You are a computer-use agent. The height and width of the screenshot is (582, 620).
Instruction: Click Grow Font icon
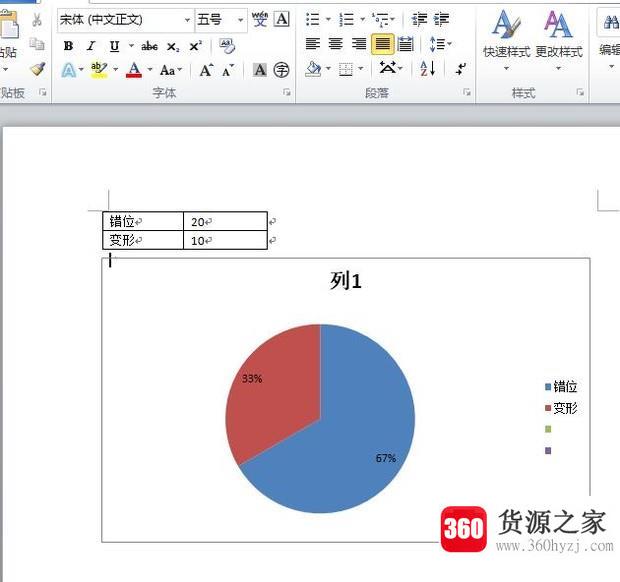pyautogui.click(x=206, y=70)
